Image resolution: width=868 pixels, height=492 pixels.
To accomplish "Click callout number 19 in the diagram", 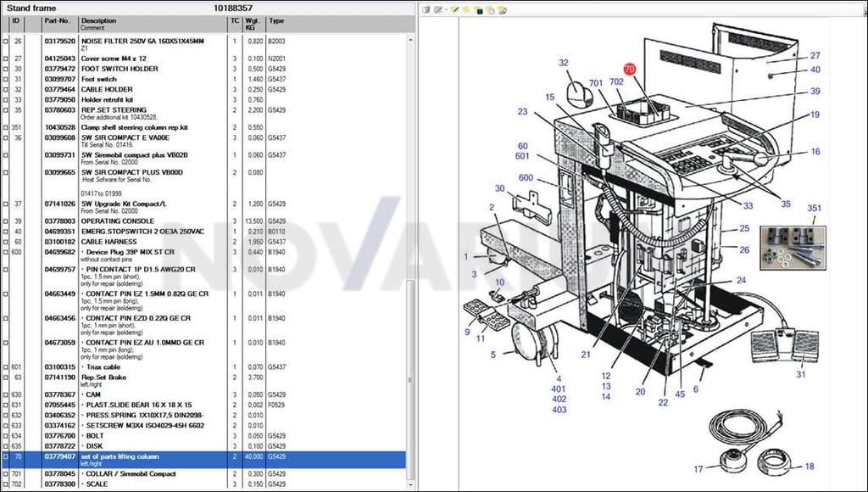I will 815,115.
